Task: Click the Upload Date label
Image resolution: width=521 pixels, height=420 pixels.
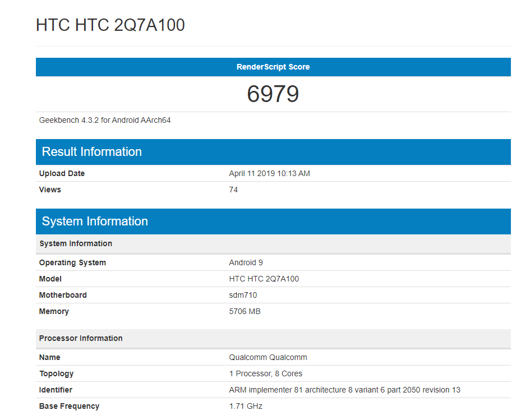Action: coord(62,173)
